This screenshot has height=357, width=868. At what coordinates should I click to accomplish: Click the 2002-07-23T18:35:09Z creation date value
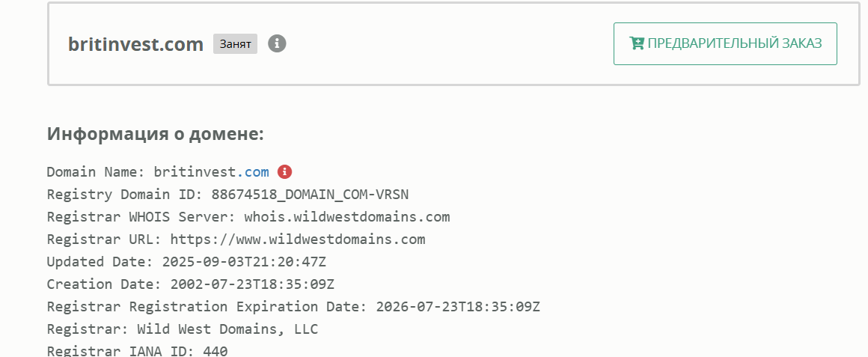[x=252, y=284]
